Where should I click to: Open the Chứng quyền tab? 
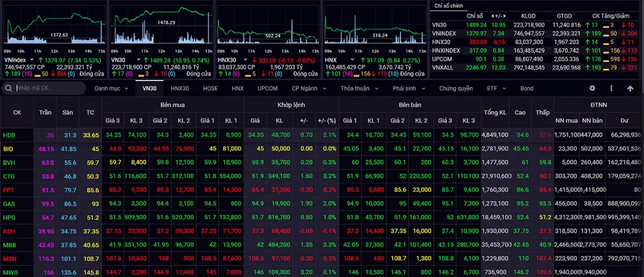click(x=456, y=88)
